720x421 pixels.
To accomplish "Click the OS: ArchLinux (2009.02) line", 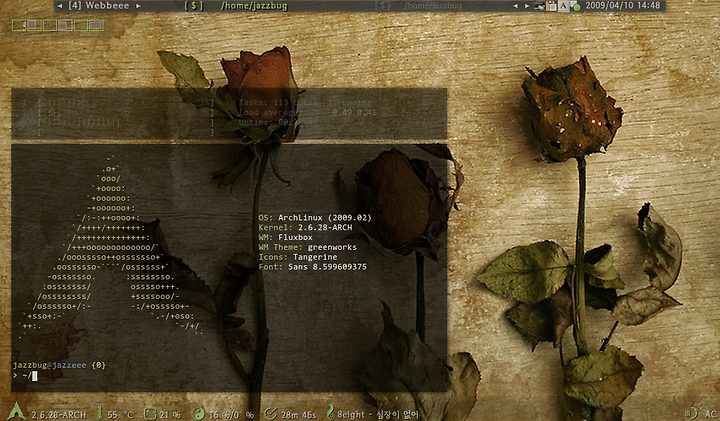I will [315, 218].
